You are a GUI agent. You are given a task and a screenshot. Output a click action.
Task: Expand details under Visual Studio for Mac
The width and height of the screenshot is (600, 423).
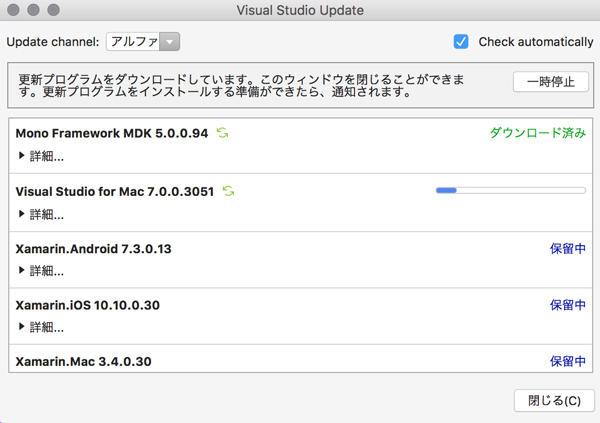(41, 214)
